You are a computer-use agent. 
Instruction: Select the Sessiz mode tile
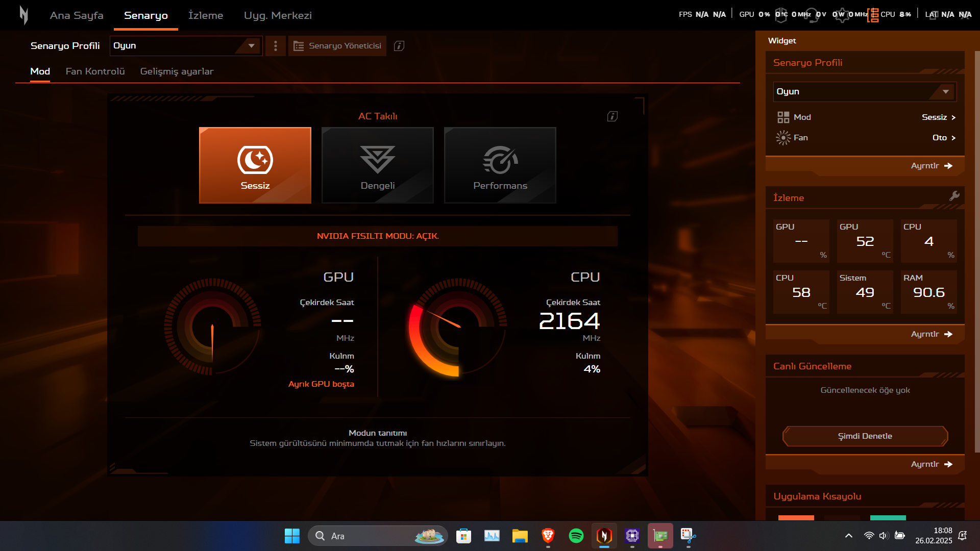[x=255, y=165]
